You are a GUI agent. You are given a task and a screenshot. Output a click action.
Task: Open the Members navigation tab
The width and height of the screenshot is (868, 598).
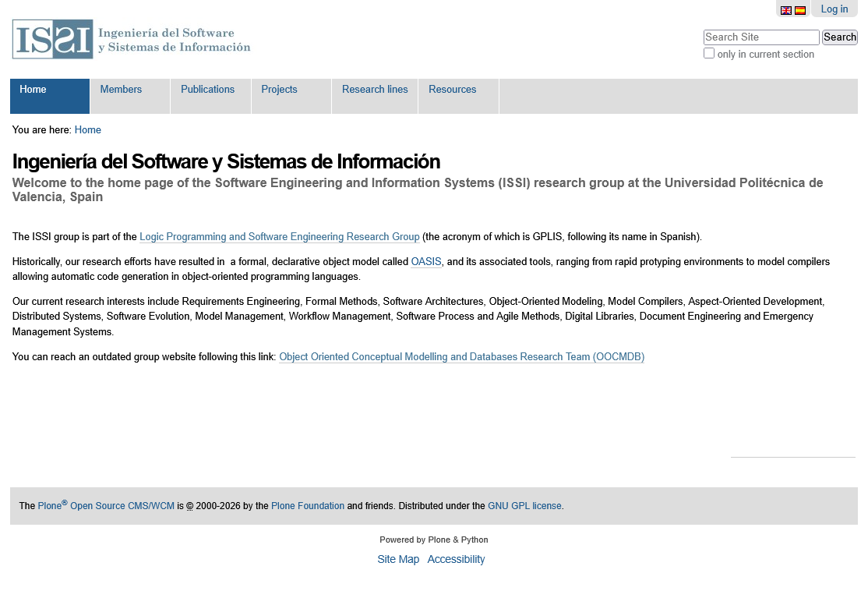pyautogui.click(x=121, y=90)
